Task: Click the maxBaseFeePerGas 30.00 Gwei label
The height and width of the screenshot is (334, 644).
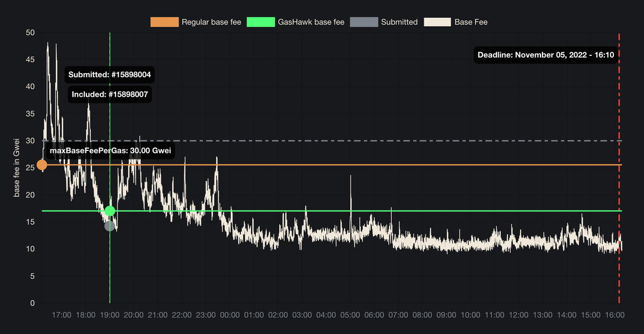Action: pos(109,151)
